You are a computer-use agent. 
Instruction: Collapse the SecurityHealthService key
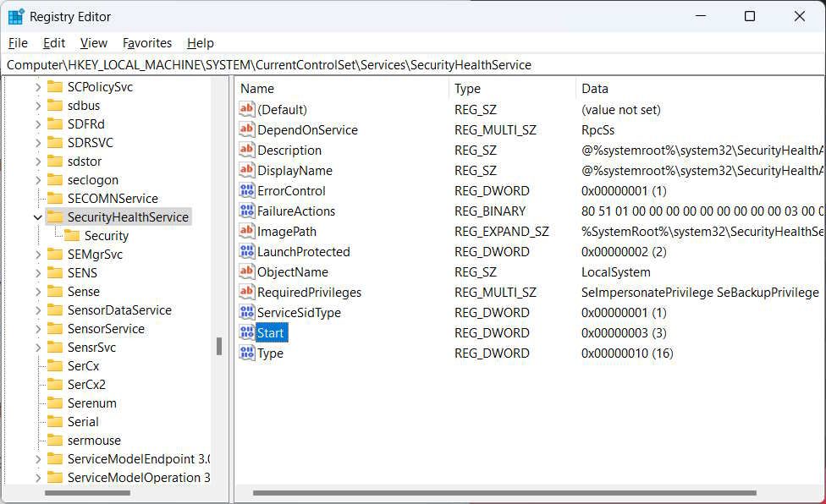[37, 216]
